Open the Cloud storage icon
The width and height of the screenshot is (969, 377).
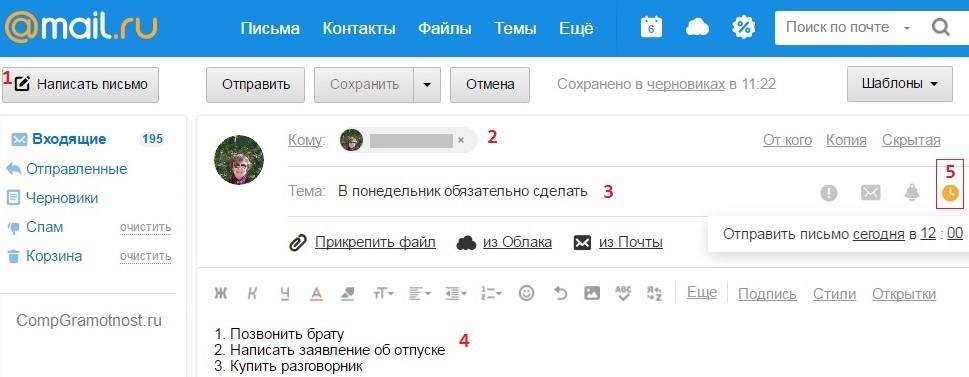coord(697,28)
